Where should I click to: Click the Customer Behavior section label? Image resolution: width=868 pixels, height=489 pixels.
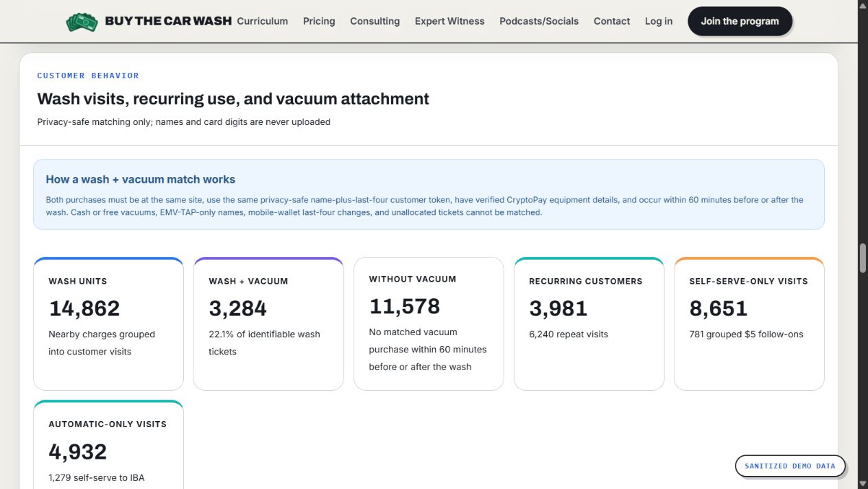(x=88, y=76)
